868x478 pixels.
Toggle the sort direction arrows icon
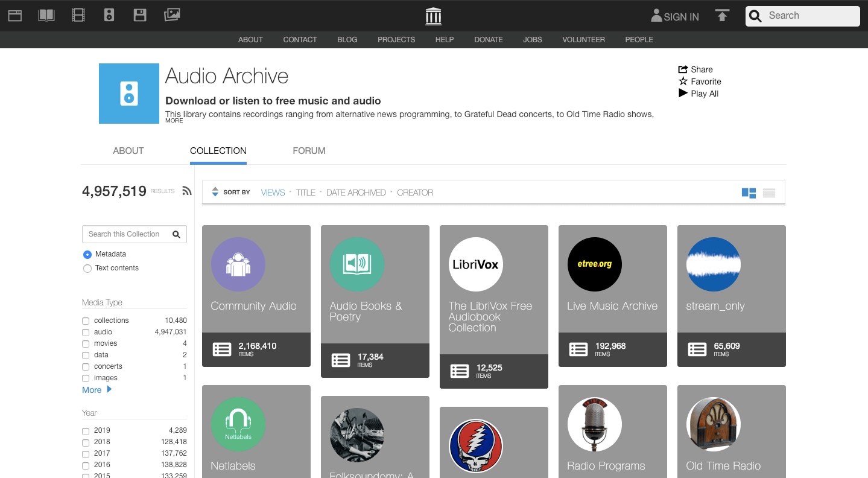click(215, 192)
